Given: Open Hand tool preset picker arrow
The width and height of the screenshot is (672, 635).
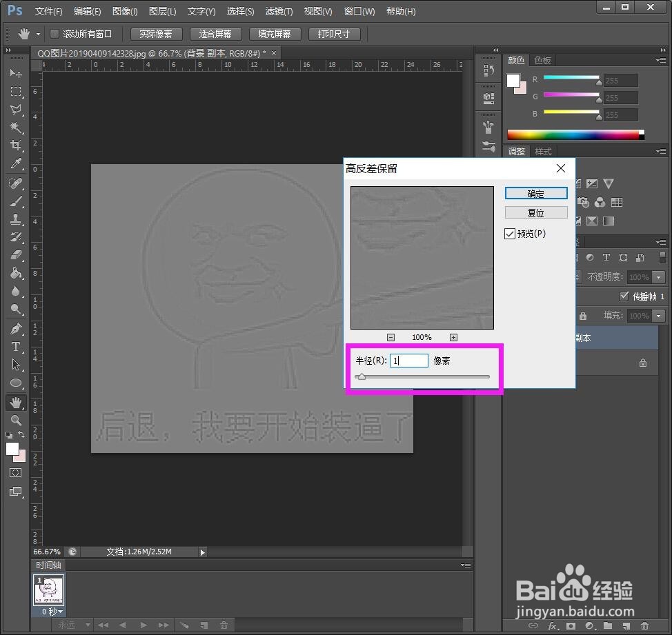Looking at the screenshot, I should (38, 34).
